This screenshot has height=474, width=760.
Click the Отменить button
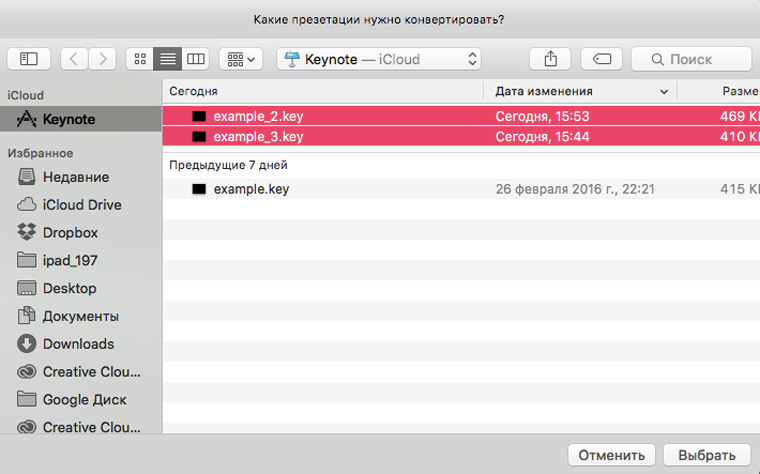tap(611, 455)
